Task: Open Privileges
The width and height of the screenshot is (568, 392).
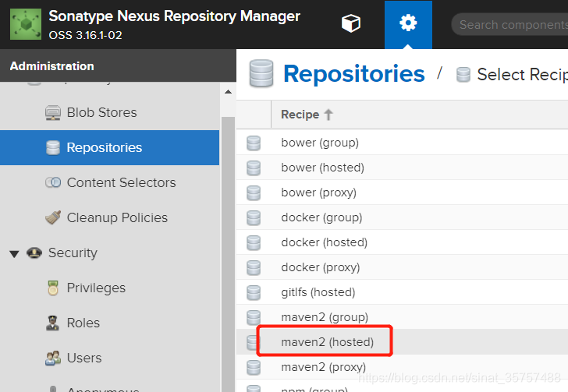Action: 96,288
